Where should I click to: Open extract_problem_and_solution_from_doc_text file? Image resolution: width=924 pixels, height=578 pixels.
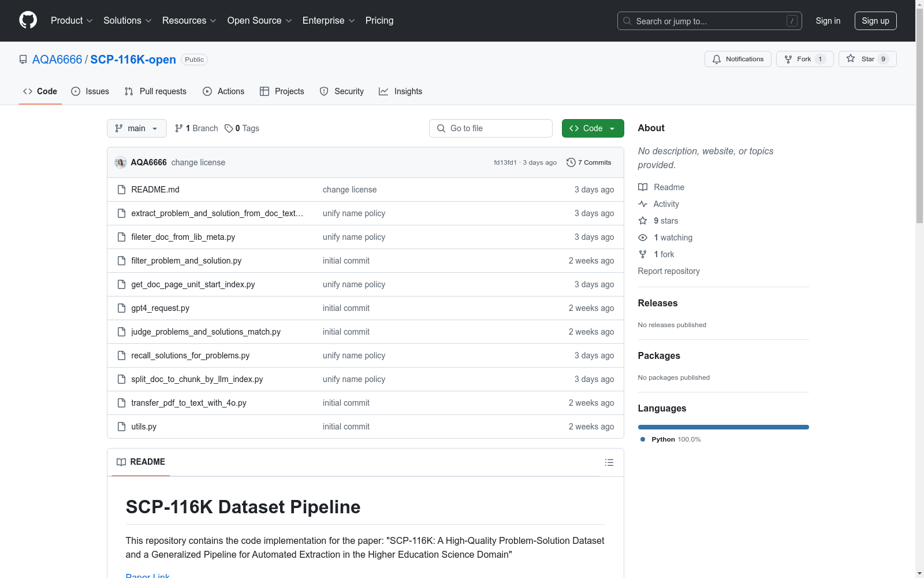coord(217,213)
